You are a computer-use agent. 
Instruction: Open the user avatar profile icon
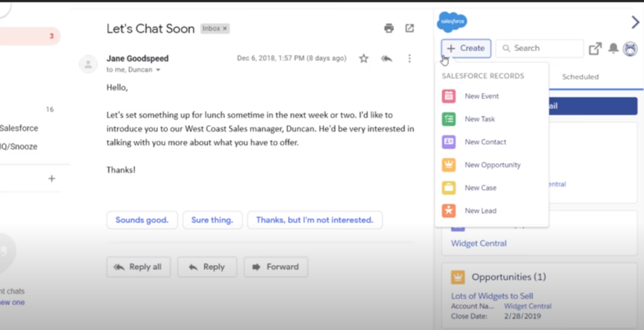[x=630, y=48]
